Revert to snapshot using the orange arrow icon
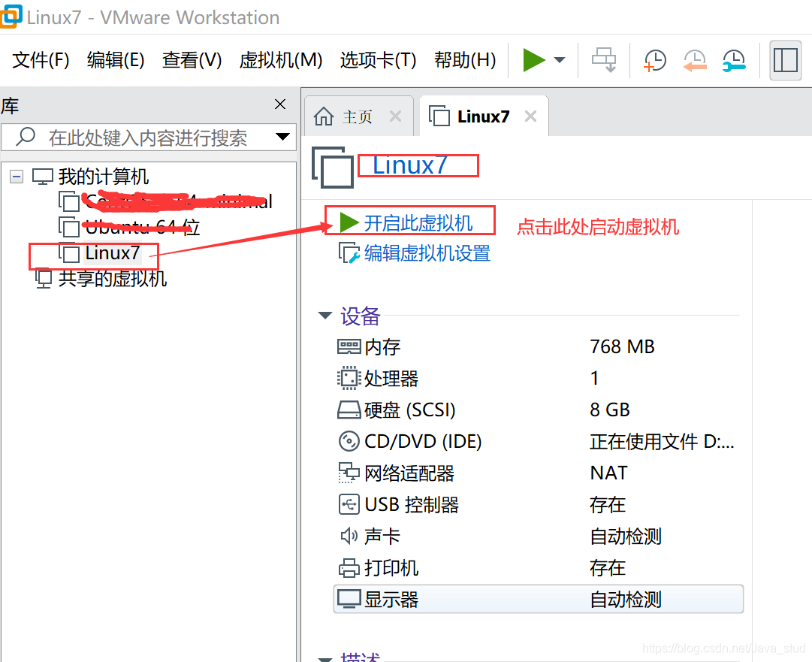812x662 pixels. [x=695, y=61]
